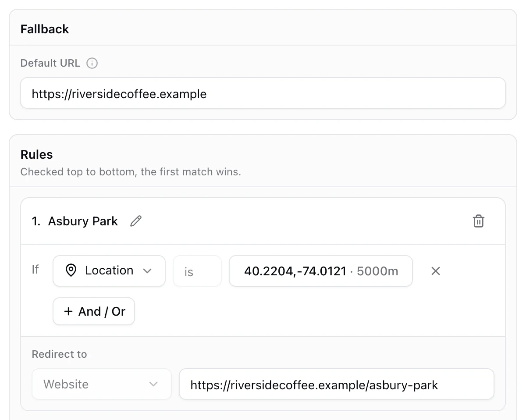526x420 pixels.
Task: Click the coordinates value field 40.2204,-74.0121
Action: [x=321, y=271]
